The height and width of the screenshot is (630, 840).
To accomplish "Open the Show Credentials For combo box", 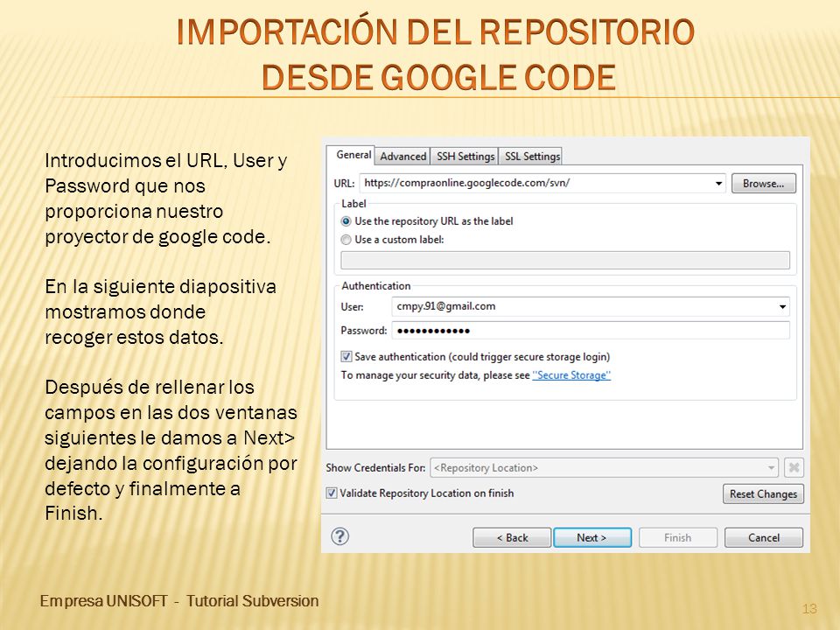I will 604,467.
